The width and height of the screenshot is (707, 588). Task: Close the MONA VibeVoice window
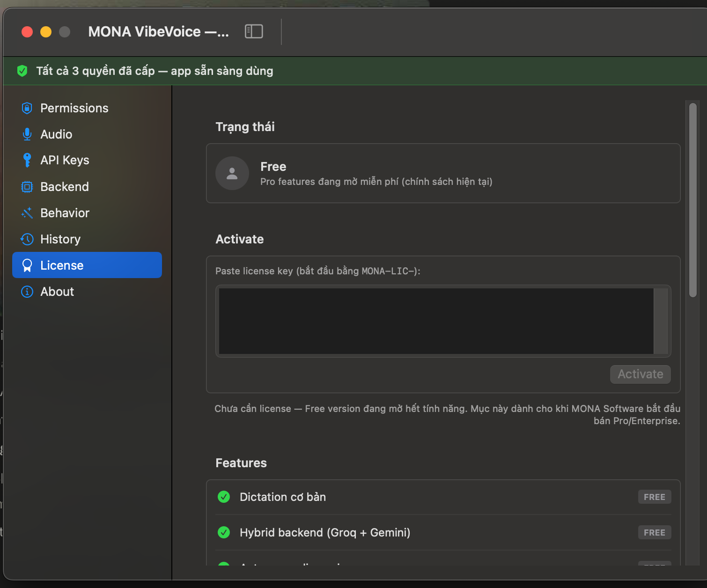click(27, 32)
